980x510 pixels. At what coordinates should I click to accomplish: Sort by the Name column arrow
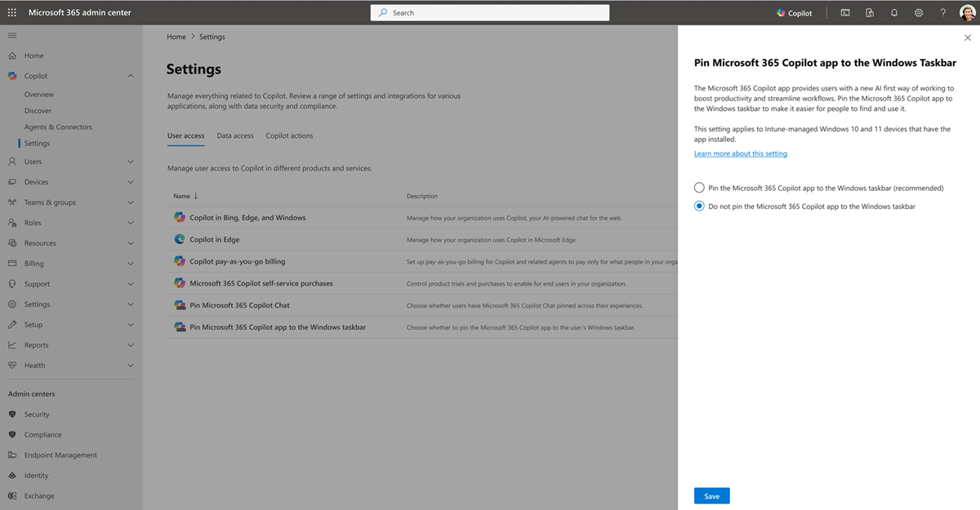(x=196, y=196)
